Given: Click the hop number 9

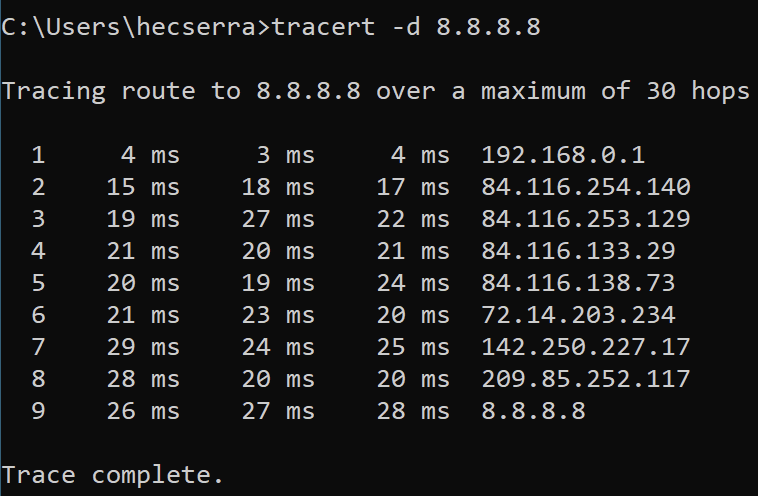Looking at the screenshot, I should point(38,412).
